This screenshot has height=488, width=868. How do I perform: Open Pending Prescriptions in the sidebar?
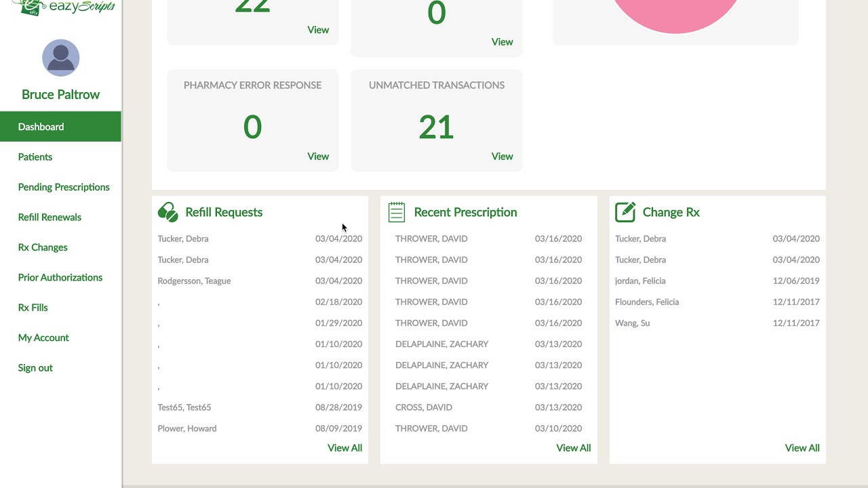[64, 187]
